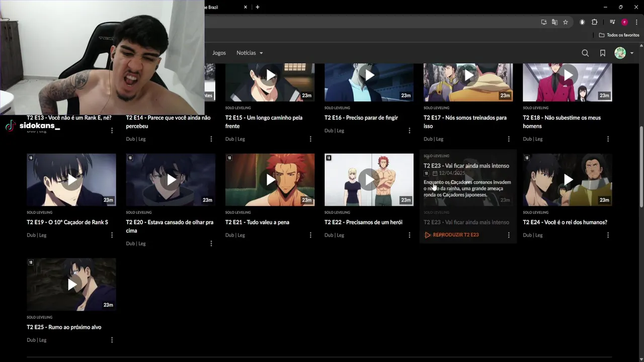The width and height of the screenshot is (644, 362).
Task: Click REPRODUZIR T2 E23 button
Action: (452, 235)
